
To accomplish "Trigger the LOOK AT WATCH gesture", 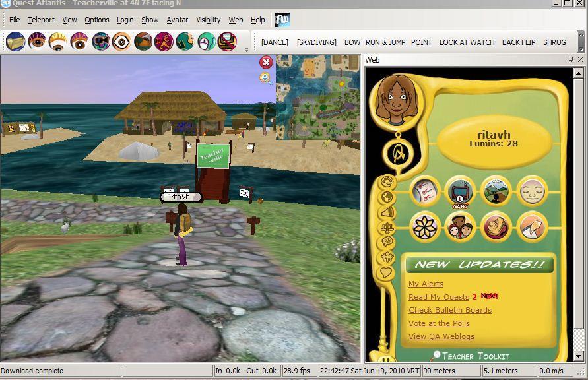I will point(467,42).
